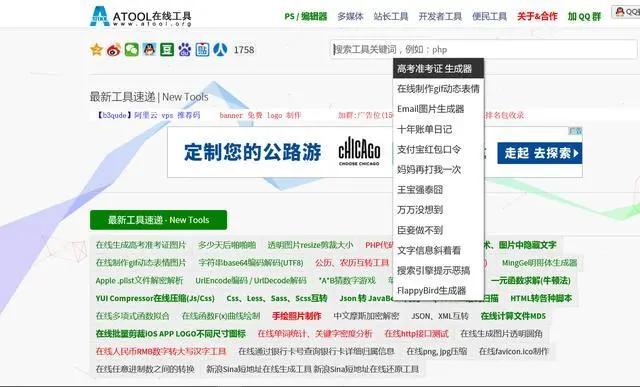Open 透明图片resize剪裁大小 tool link
Screen dimensions: 640x387
tap(310, 245)
